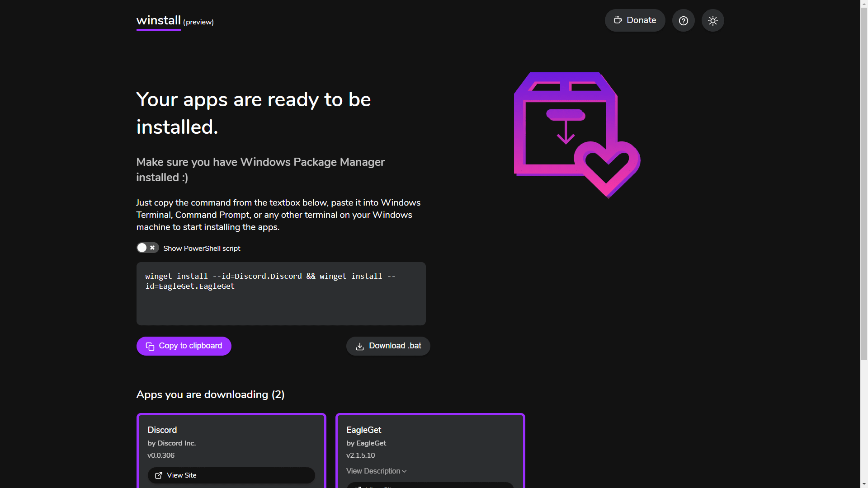Click the Copy to clipboard button
This screenshot has height=488, width=868.
coord(184,346)
